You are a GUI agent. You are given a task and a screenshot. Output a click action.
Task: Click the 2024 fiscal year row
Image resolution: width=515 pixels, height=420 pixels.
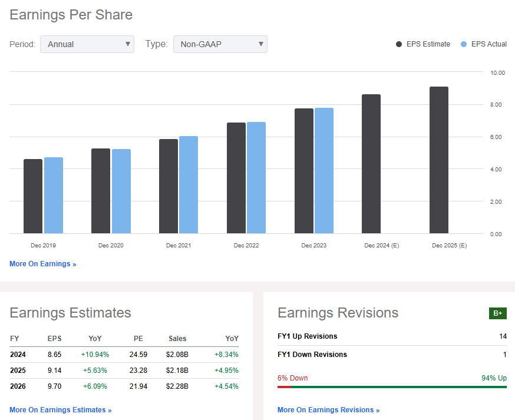click(16, 354)
